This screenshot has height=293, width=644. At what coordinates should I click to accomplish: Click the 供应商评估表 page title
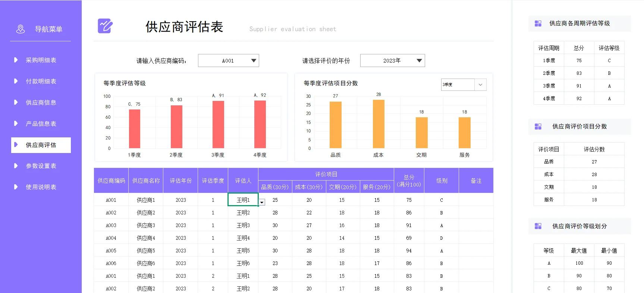pyautogui.click(x=185, y=27)
